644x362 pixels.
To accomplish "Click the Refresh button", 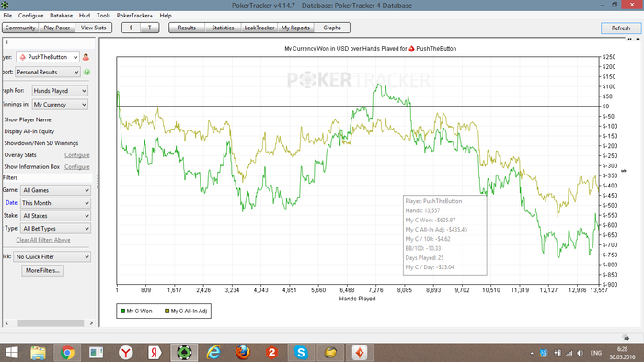I will (621, 28).
